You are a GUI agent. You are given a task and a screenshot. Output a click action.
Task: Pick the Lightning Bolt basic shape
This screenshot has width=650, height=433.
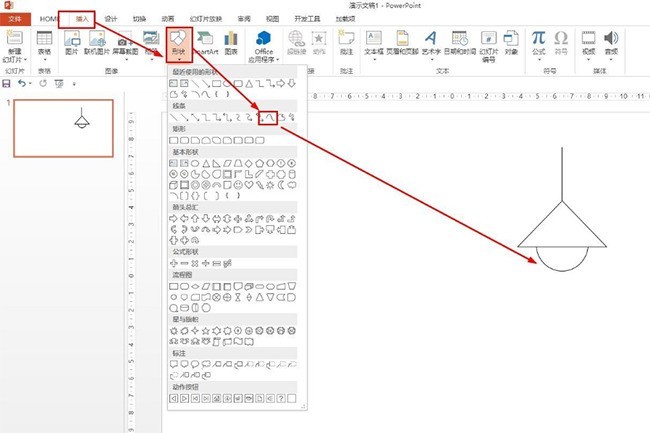[260, 185]
